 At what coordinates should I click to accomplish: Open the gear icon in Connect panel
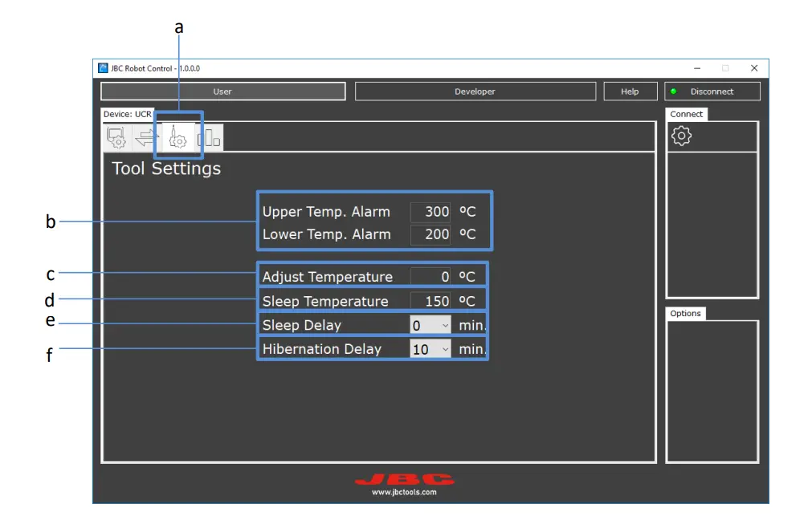tap(681, 135)
